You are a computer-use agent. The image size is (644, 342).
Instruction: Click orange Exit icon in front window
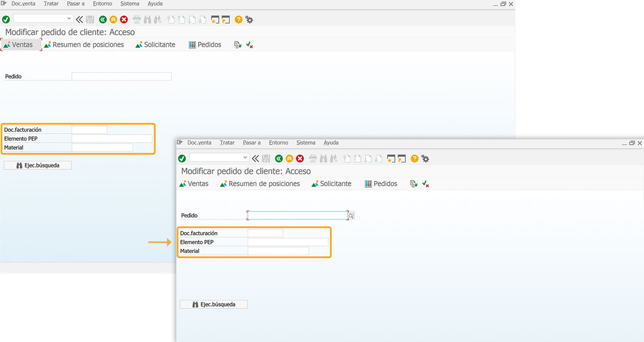point(289,159)
